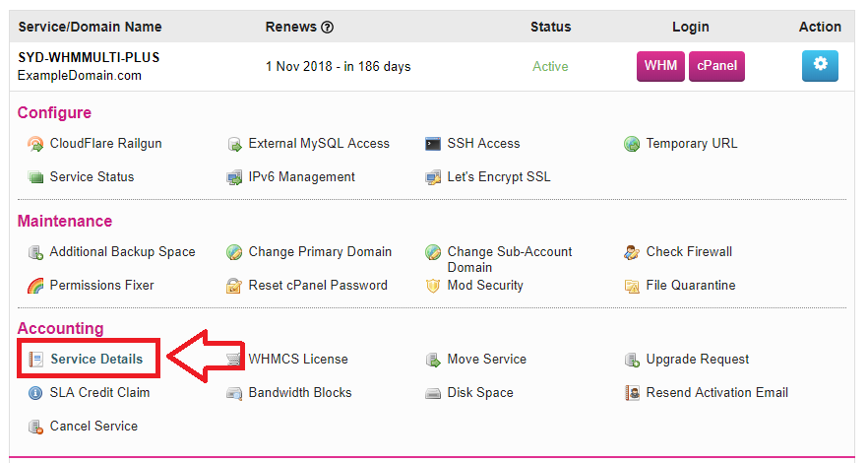Open the gear Action menu button
The height and width of the screenshot is (463, 868).
click(x=820, y=66)
